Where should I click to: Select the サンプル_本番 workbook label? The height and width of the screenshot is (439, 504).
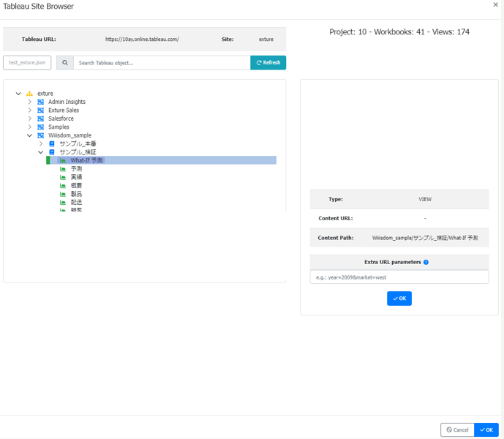point(78,143)
